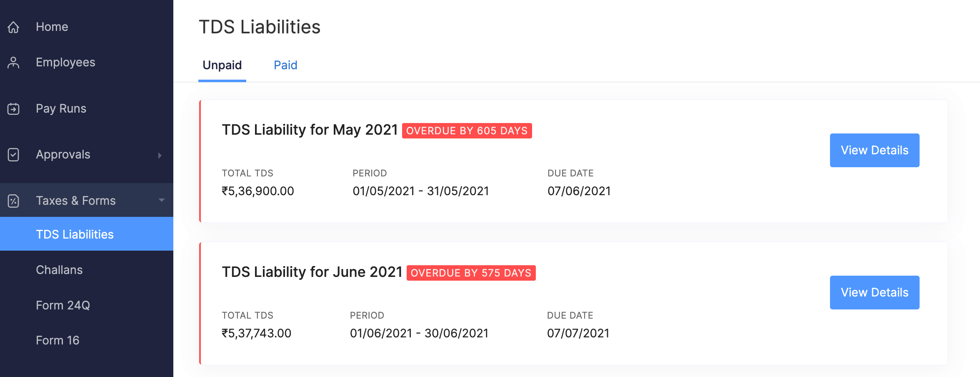This screenshot has width=980, height=377.
Task: Switch to the Paid tab
Action: tap(285, 65)
